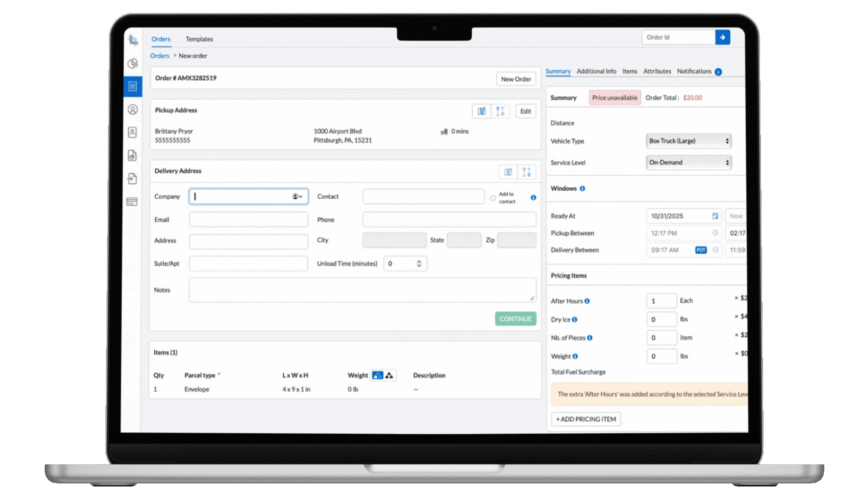
Task: Click the blue arrow next to Order Id
Action: [722, 37]
